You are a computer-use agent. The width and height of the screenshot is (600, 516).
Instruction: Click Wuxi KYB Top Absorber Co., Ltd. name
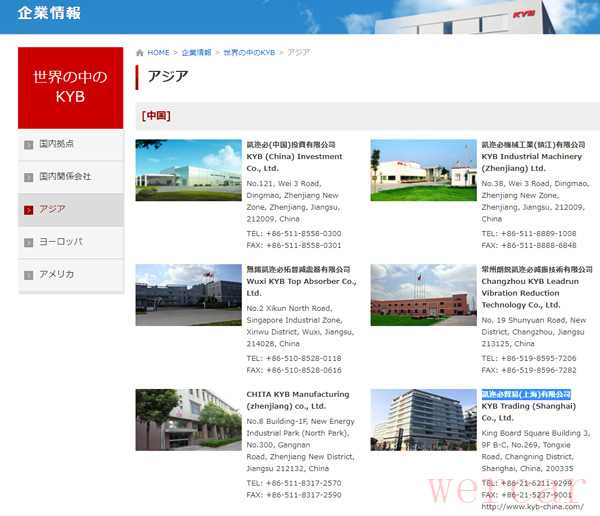[302, 287]
